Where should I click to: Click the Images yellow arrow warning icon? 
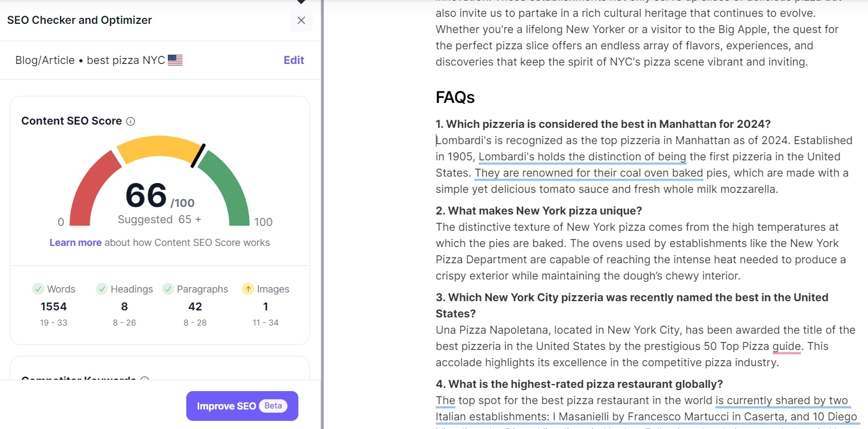coord(248,289)
